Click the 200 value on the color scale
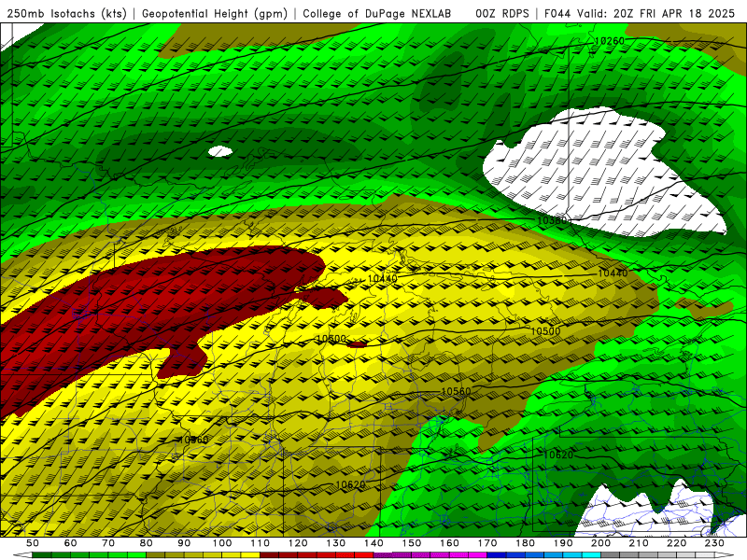The height and width of the screenshot is (560, 747). 601,543
